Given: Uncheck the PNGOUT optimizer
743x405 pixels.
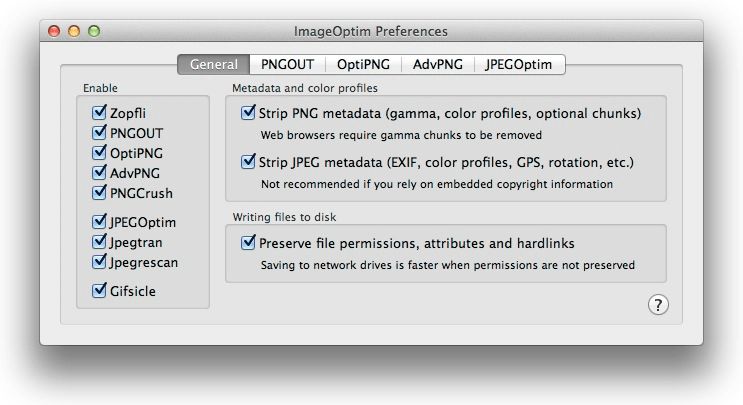Looking at the screenshot, I should coord(99,133).
